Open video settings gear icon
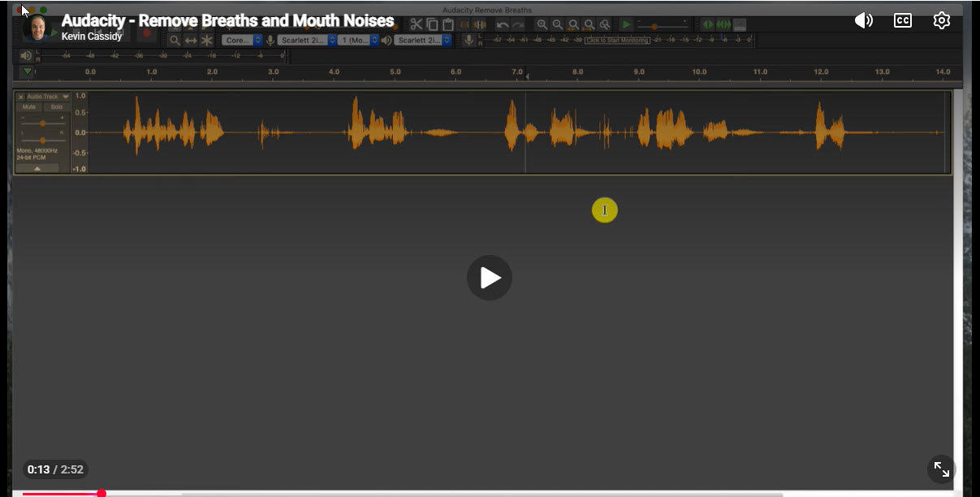 (x=941, y=20)
